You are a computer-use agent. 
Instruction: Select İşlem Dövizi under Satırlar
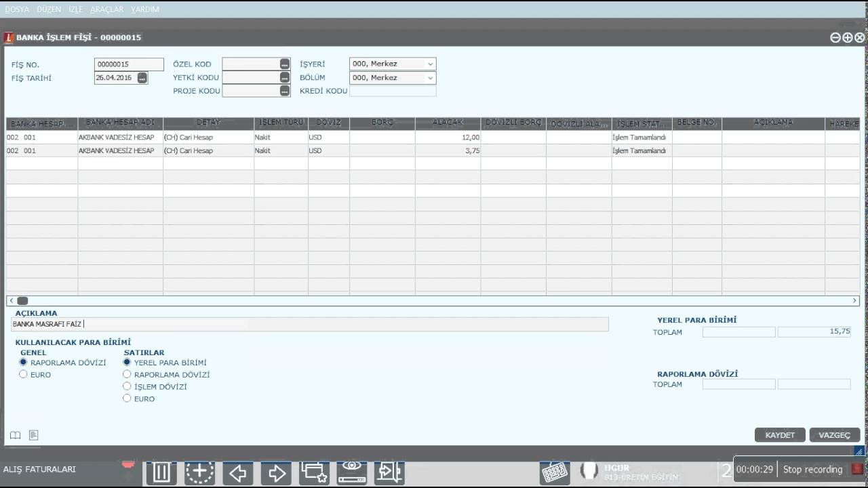tap(127, 386)
